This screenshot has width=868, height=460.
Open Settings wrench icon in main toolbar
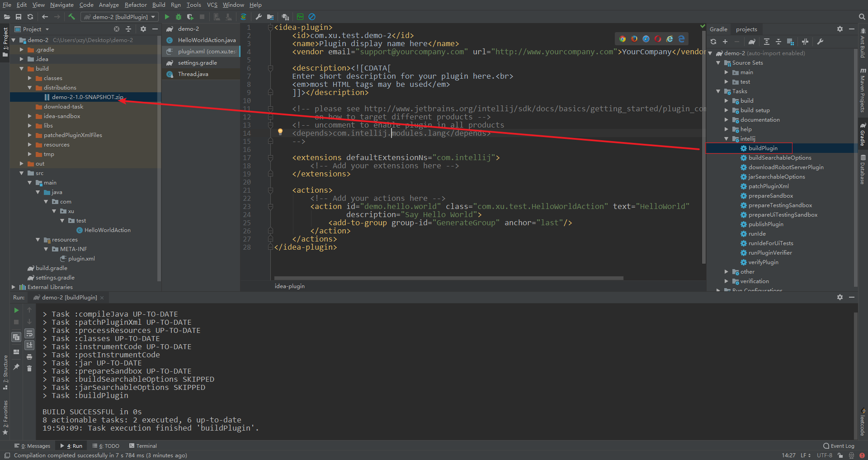(259, 17)
